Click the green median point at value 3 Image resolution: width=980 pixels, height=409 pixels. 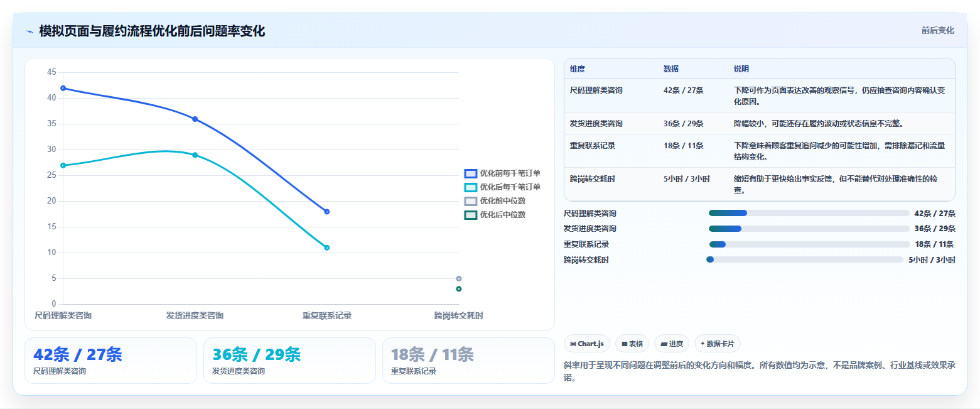(459, 289)
